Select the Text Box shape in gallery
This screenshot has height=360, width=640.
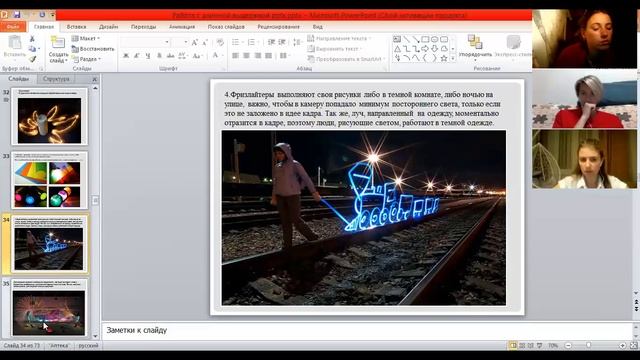[397, 39]
